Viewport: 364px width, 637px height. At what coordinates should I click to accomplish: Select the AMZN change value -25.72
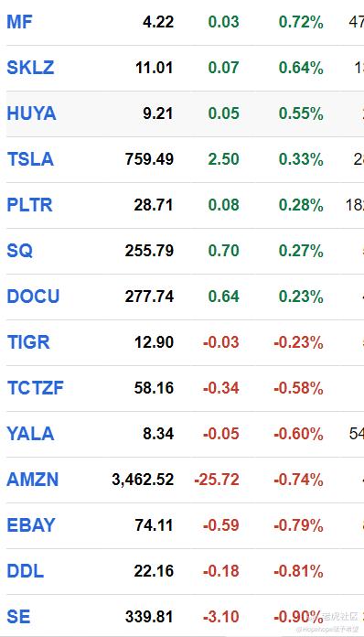point(217,480)
